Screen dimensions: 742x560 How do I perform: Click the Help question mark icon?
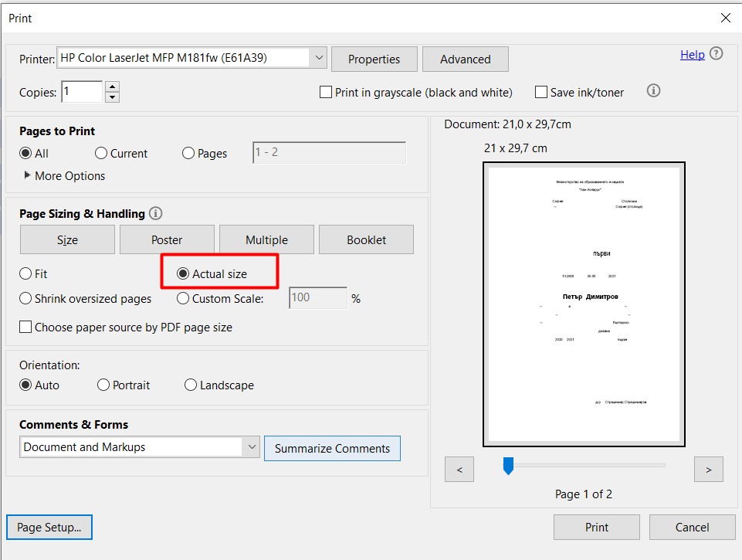tap(716, 54)
